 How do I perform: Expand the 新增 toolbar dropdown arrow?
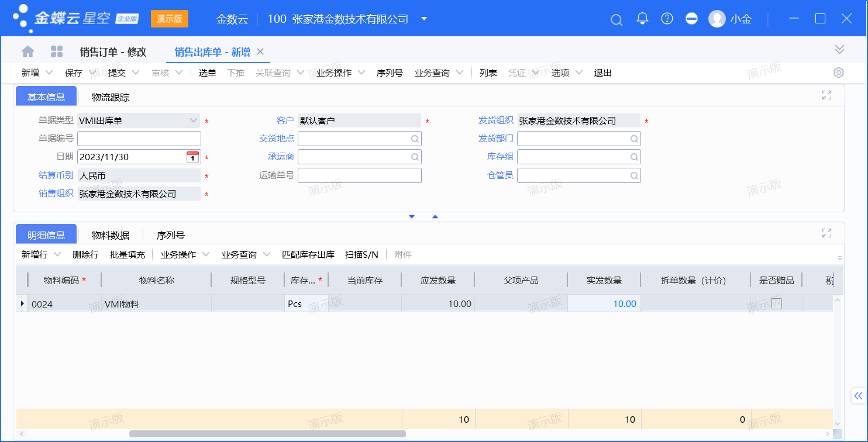(x=49, y=72)
